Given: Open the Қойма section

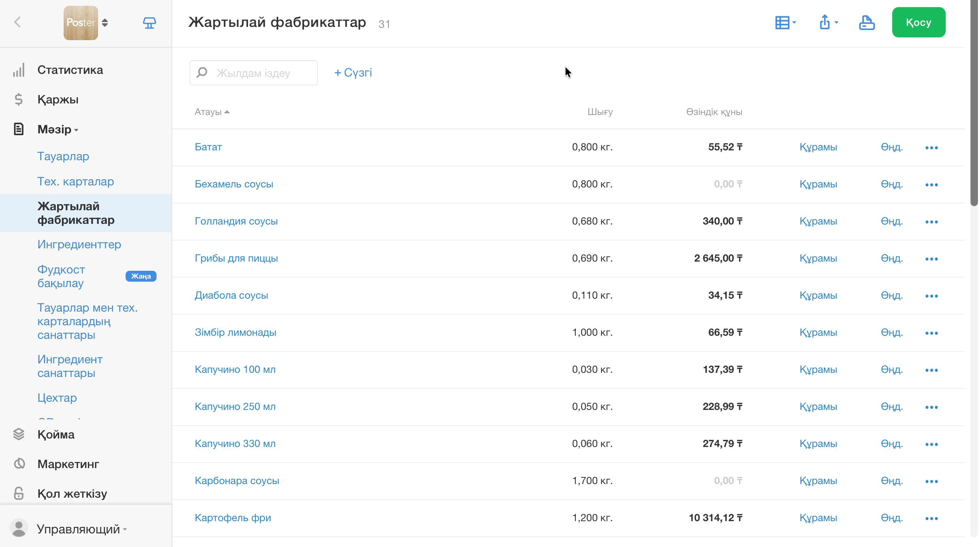Looking at the screenshot, I should (x=55, y=434).
